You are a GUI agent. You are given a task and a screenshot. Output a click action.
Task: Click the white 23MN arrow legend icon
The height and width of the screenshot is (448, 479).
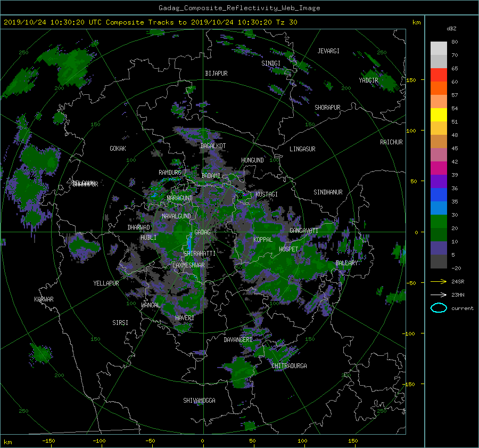tap(439, 295)
